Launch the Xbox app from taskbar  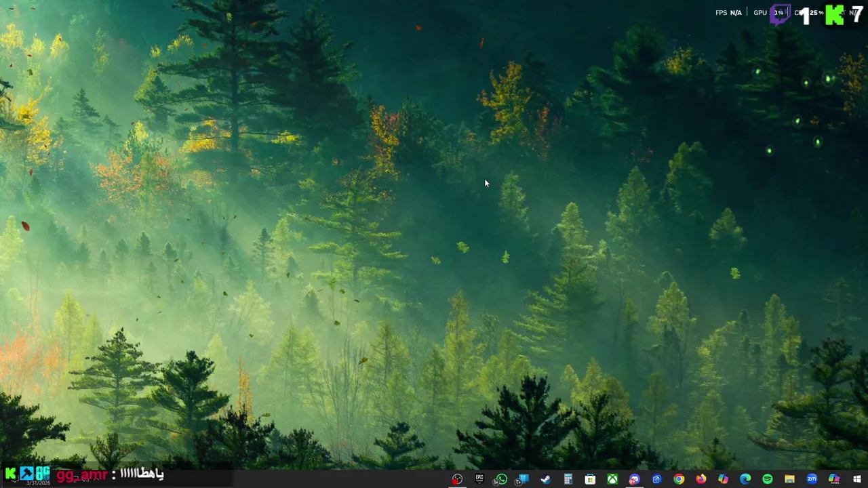click(612, 479)
